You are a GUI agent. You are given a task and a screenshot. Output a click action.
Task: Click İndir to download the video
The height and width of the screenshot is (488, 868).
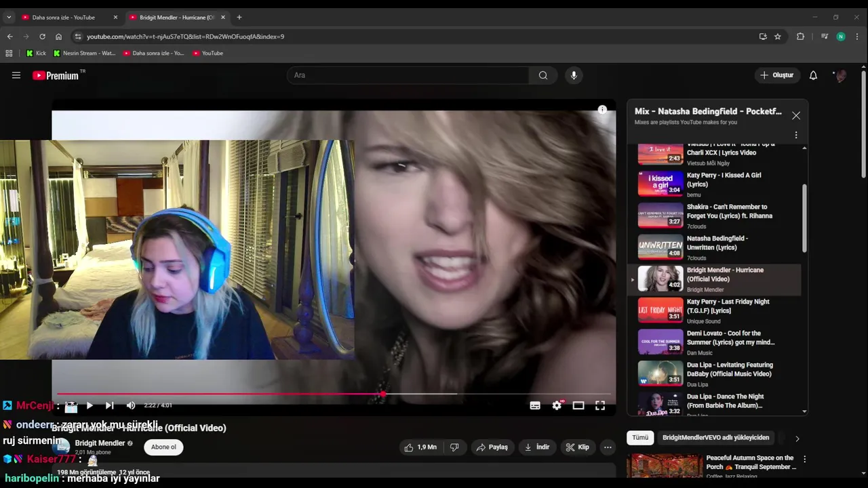click(x=537, y=447)
